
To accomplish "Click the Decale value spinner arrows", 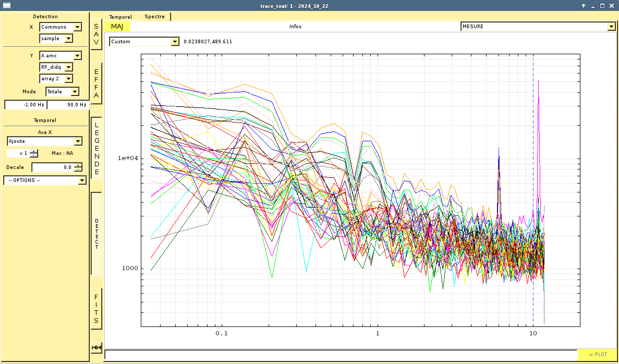I will pyautogui.click(x=78, y=167).
